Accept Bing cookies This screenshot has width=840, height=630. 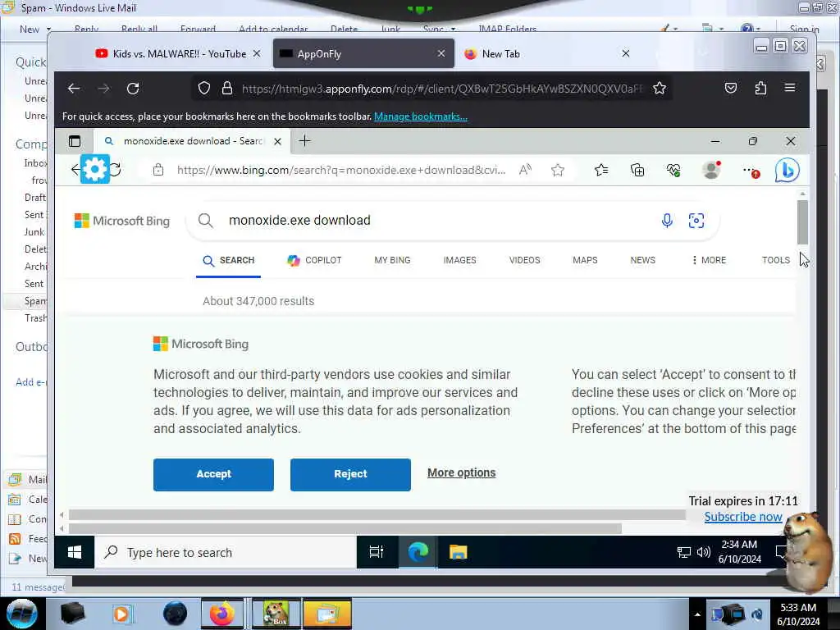click(x=213, y=474)
